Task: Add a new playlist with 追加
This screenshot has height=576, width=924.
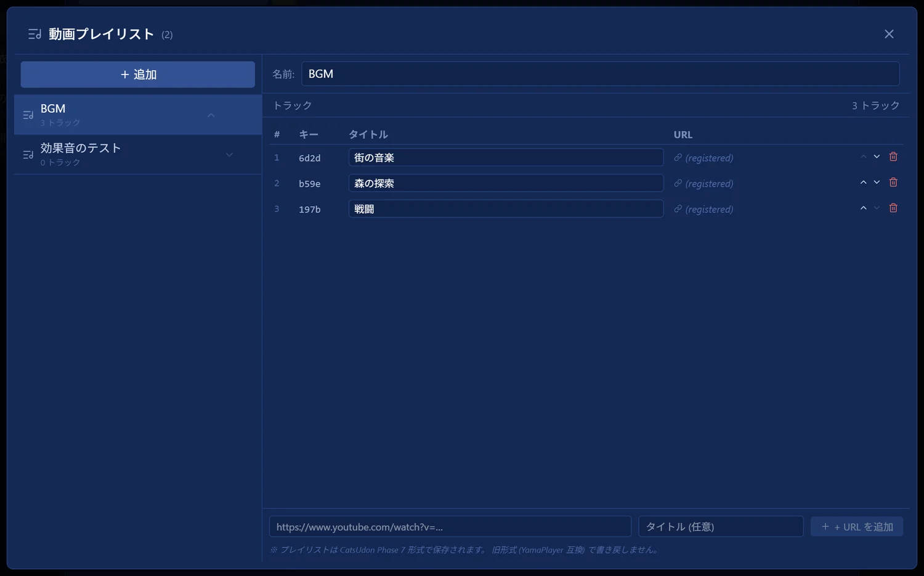Action: tap(138, 75)
